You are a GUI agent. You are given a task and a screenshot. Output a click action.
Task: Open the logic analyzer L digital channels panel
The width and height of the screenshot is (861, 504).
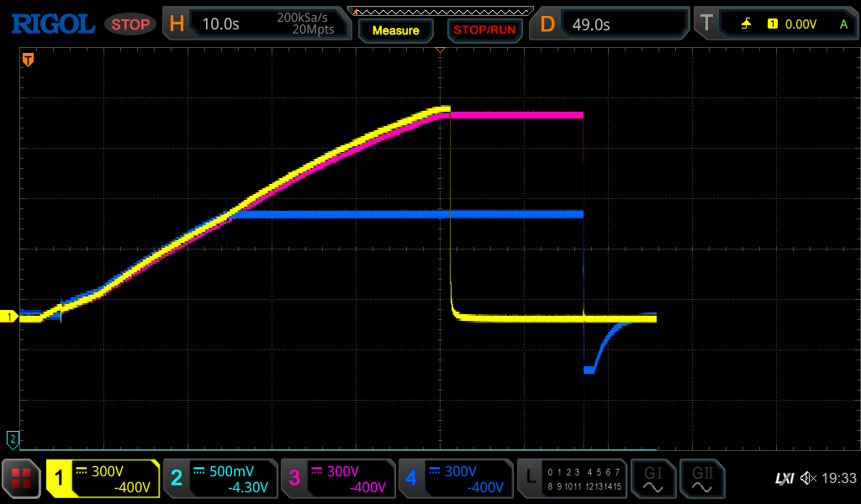tap(571, 479)
